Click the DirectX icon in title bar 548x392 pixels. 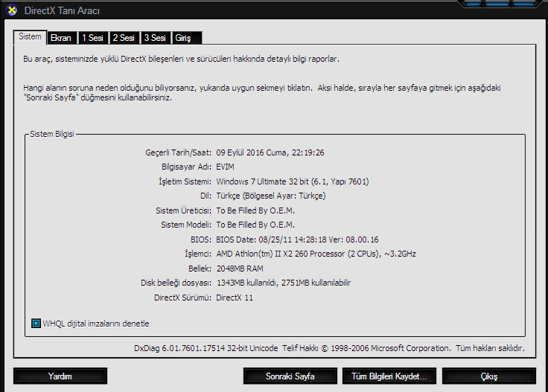(11, 10)
